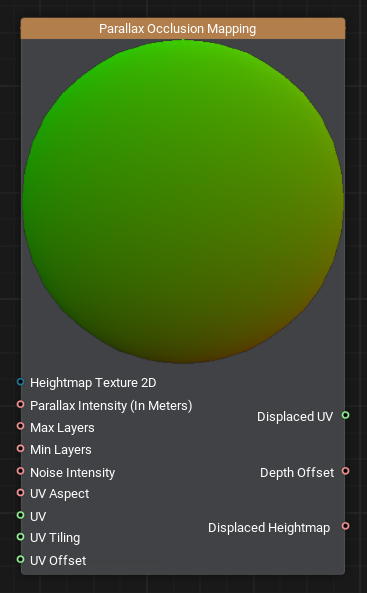Select the Parallax Occlusion Mapping title bar

pos(183,28)
